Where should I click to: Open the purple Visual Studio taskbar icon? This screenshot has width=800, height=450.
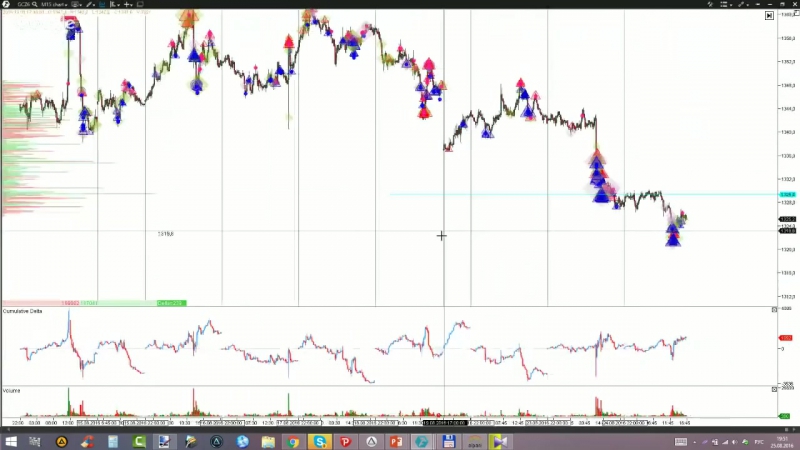pos(499,441)
